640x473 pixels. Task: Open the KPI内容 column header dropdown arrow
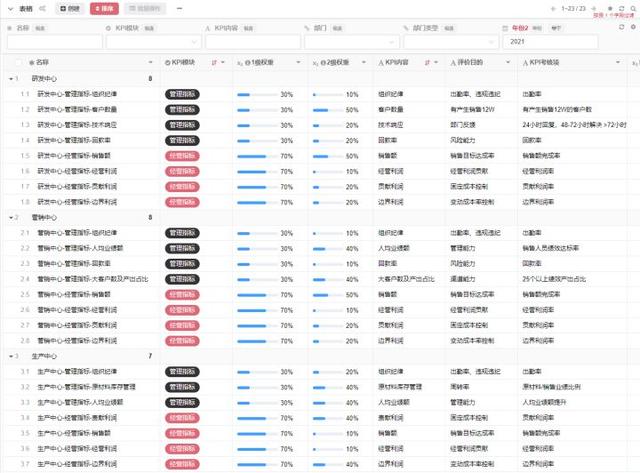(436, 62)
